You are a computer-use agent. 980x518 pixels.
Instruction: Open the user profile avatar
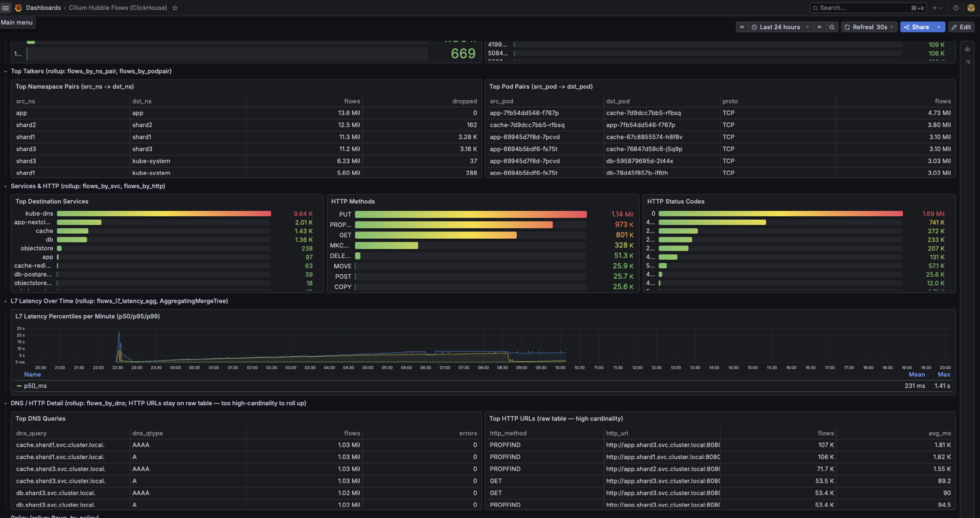971,8
